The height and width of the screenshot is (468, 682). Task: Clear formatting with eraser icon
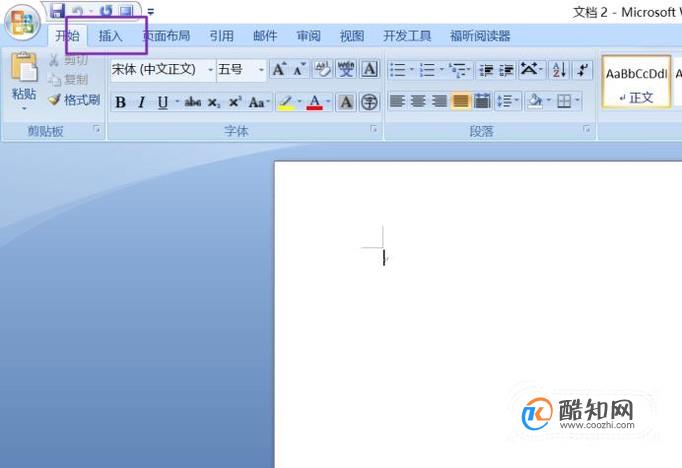coord(323,70)
